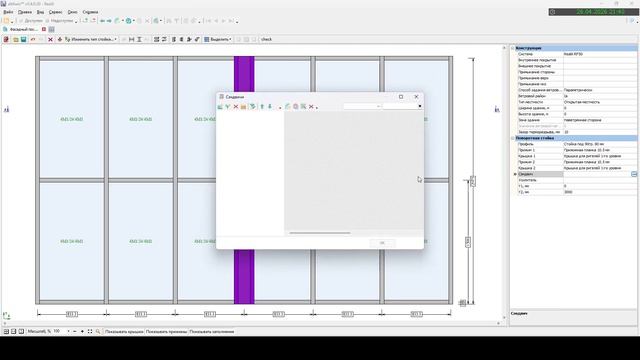Screen dimensions: 640x360
Task: Collapse the 'Конструкция' property group
Action: [x=513, y=48]
